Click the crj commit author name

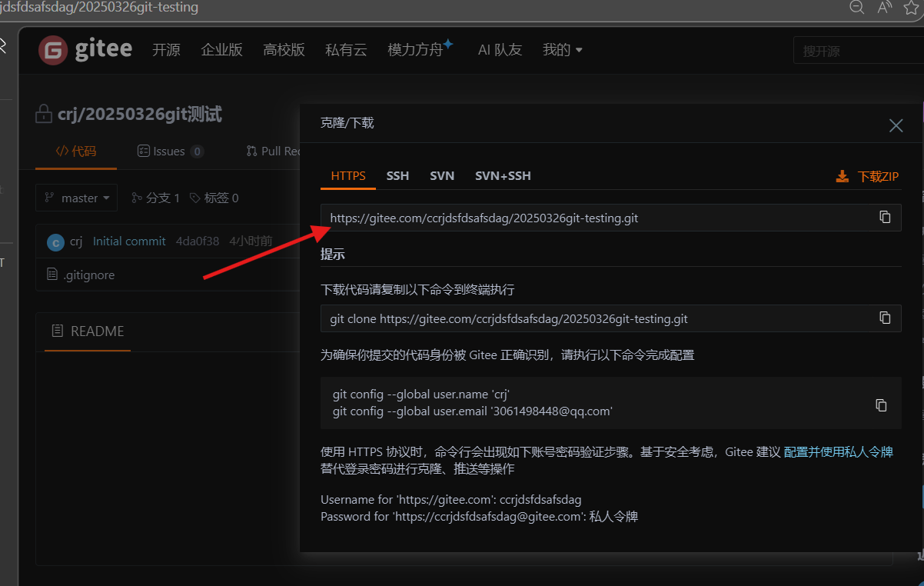(76, 241)
